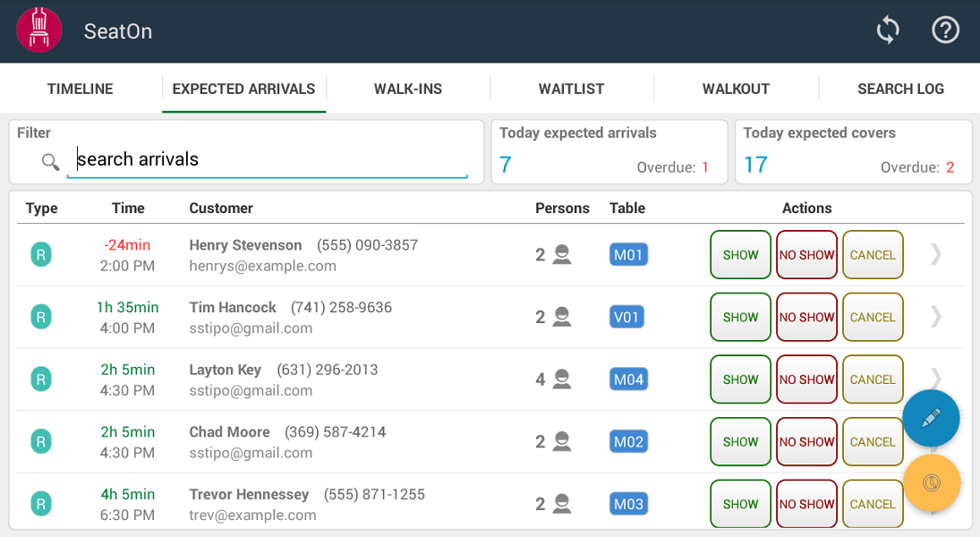Image resolution: width=980 pixels, height=537 pixels.
Task: Click the search magnifier icon
Action: (x=51, y=162)
